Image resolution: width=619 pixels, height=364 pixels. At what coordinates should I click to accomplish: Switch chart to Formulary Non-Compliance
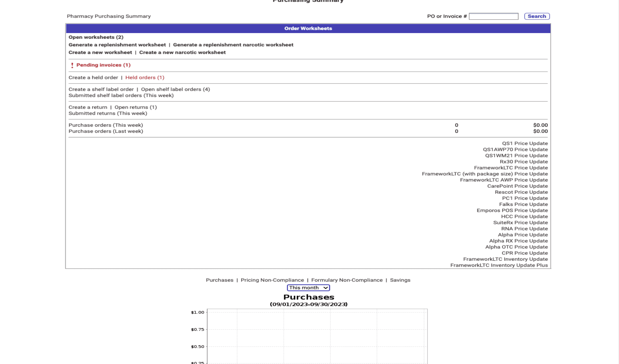coord(347,280)
